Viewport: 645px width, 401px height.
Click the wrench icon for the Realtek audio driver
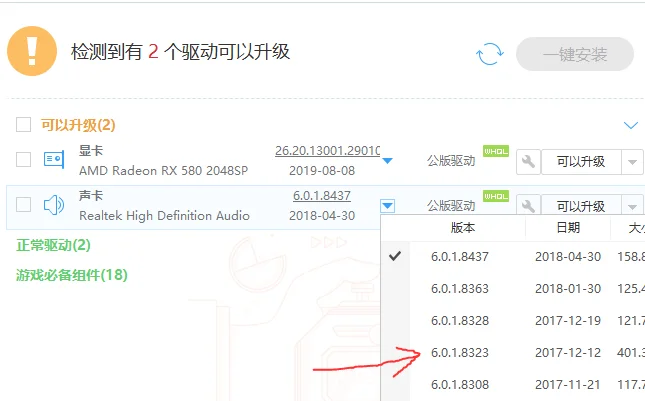(x=528, y=205)
